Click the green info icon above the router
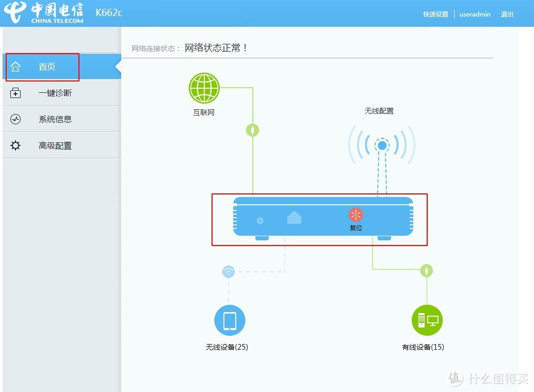The image size is (534, 392). [252, 129]
